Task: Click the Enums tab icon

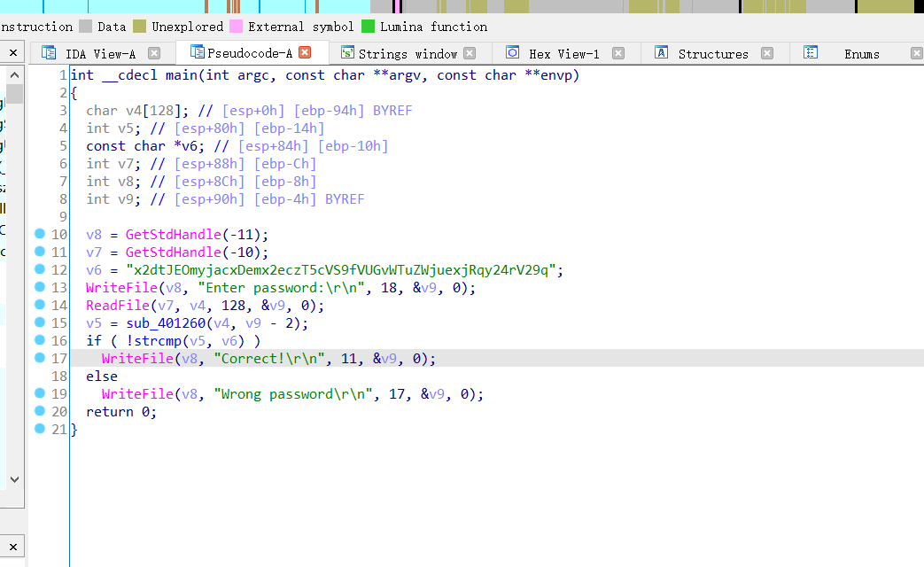Action: coord(811,53)
